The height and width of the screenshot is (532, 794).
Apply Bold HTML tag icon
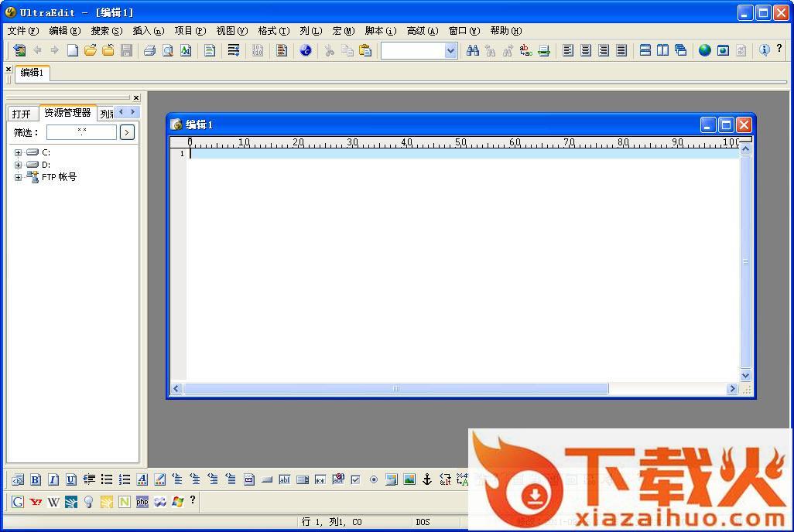(35, 479)
